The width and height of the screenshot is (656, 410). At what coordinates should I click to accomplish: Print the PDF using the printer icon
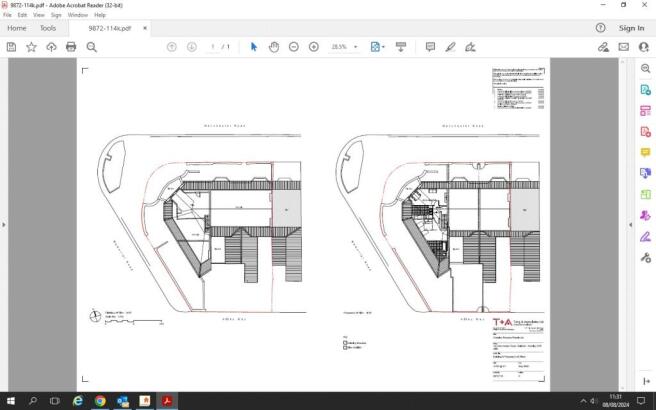71,47
